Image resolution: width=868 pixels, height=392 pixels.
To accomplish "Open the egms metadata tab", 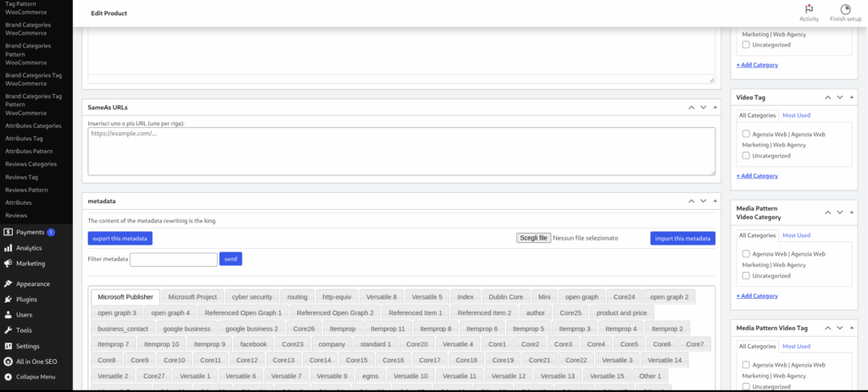I will 370,376.
